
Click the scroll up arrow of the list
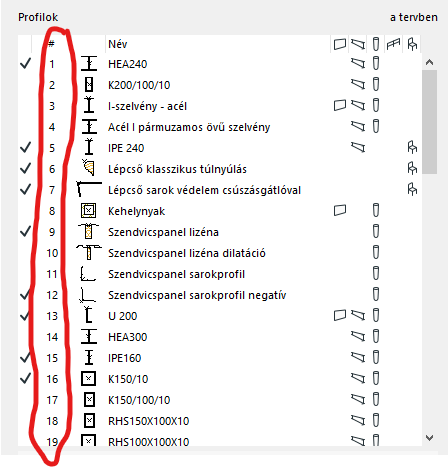(429, 62)
